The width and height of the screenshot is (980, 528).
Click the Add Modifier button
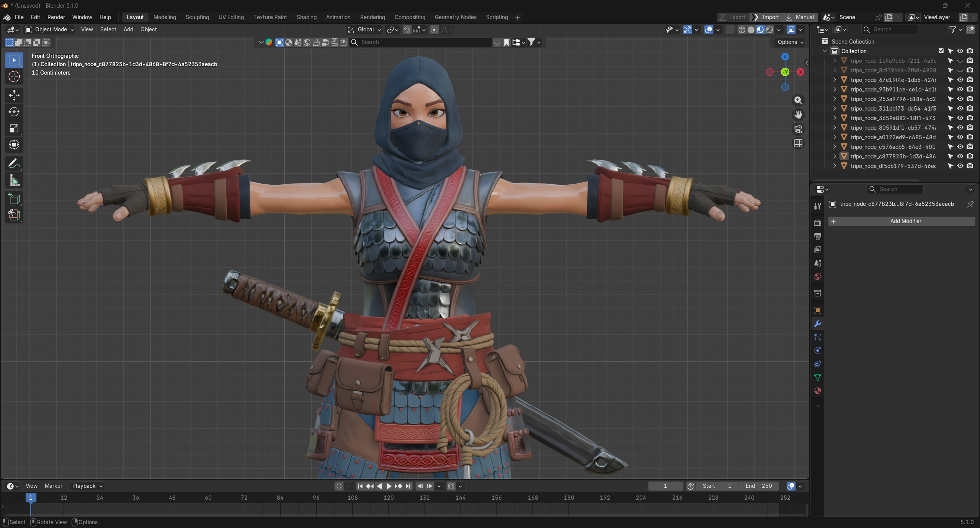coord(901,221)
